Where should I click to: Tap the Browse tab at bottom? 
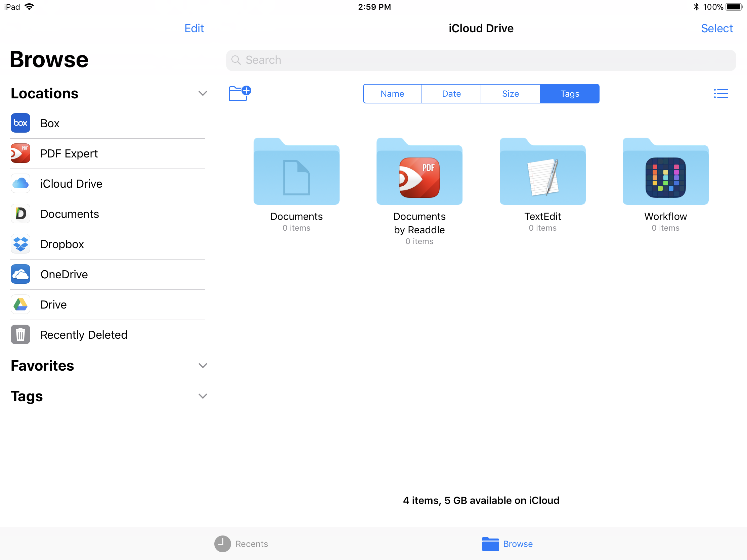(x=508, y=544)
